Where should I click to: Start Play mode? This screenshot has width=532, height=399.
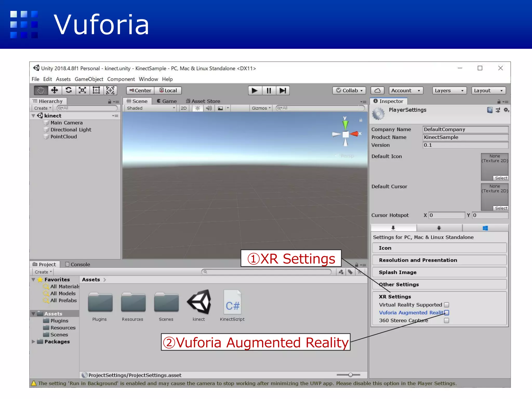[255, 91]
